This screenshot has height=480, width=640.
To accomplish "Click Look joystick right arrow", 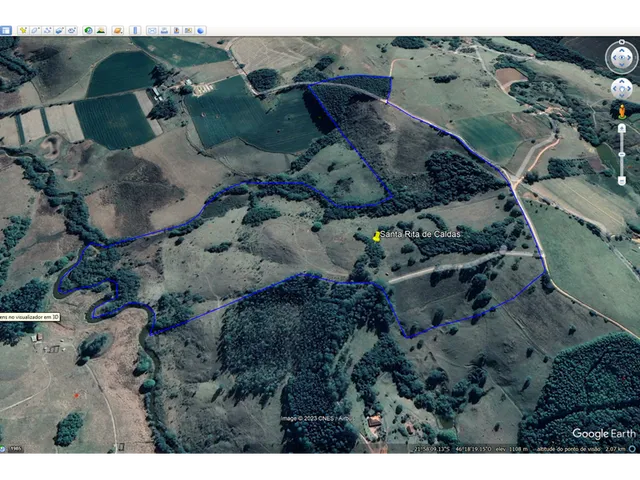I will coord(629,58).
